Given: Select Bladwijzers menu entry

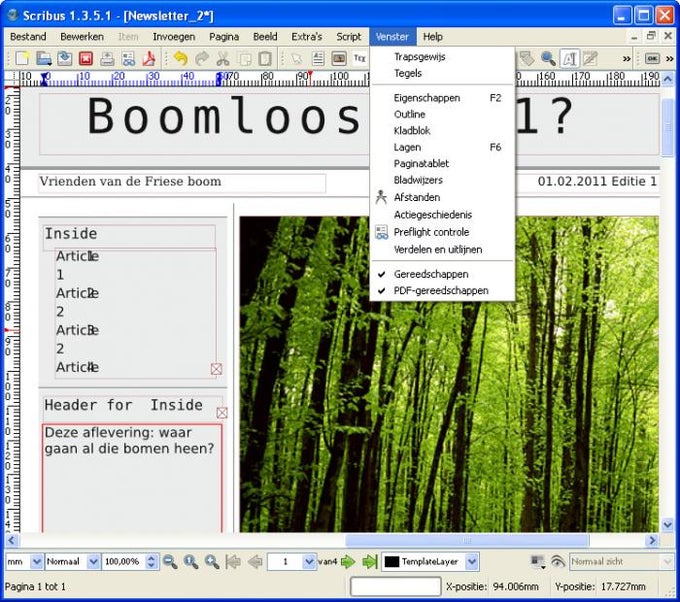Looking at the screenshot, I should [x=442, y=180].
